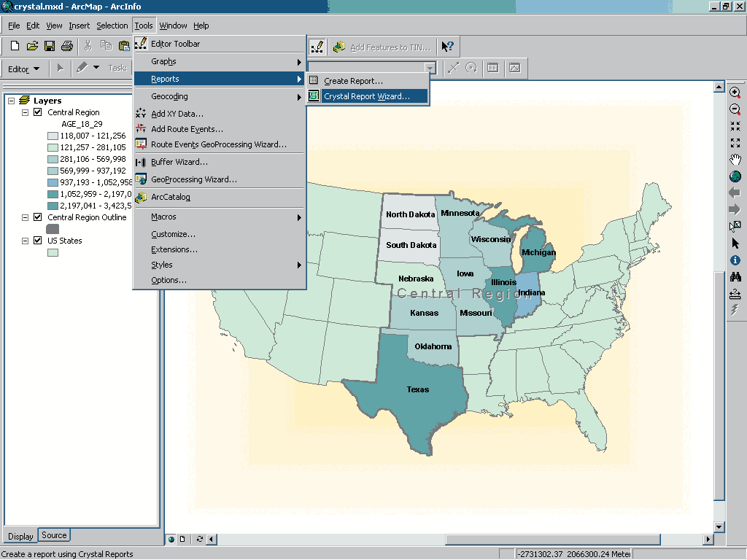747x560 pixels.
Task: Select the Select Elements black arrow tool
Action: [x=735, y=244]
